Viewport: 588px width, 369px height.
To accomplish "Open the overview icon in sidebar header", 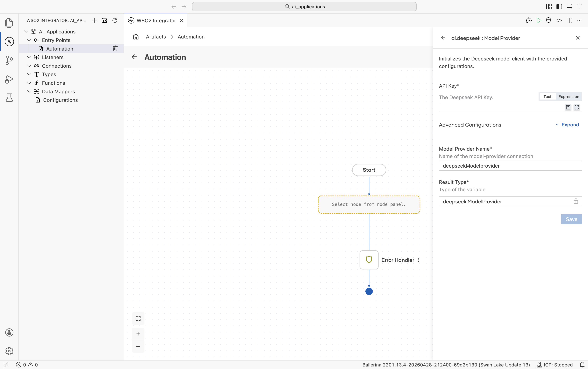I will pyautogui.click(x=104, y=20).
